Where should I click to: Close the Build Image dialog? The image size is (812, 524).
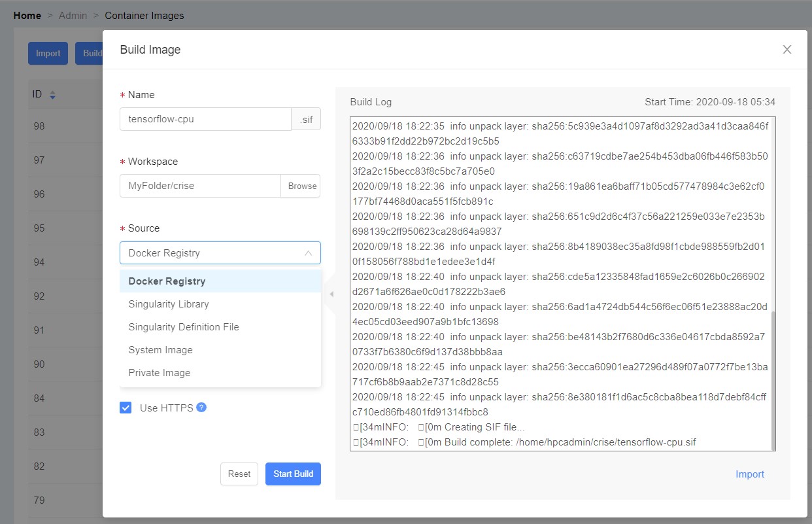click(787, 50)
